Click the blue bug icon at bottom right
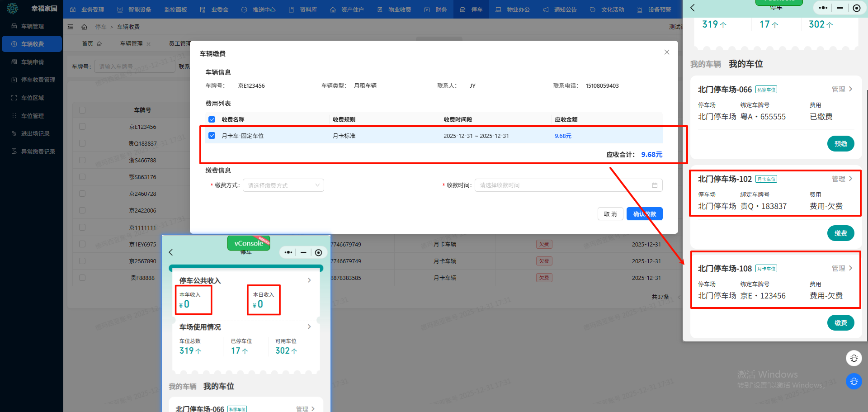Viewport: 868px width, 412px height. 854,381
